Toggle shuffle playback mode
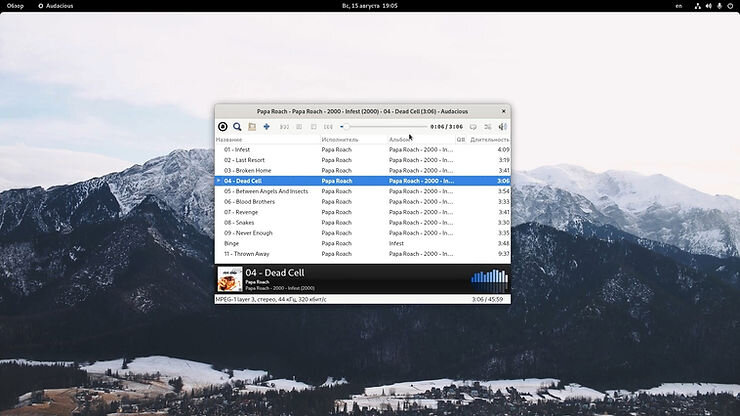Screen dimensions: 740x416 (488, 127)
